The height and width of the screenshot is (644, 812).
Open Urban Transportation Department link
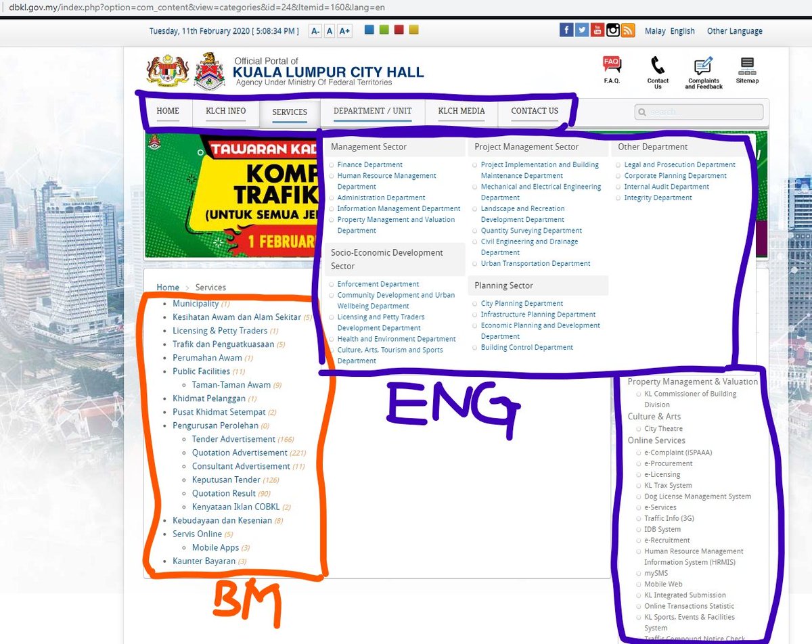click(535, 264)
